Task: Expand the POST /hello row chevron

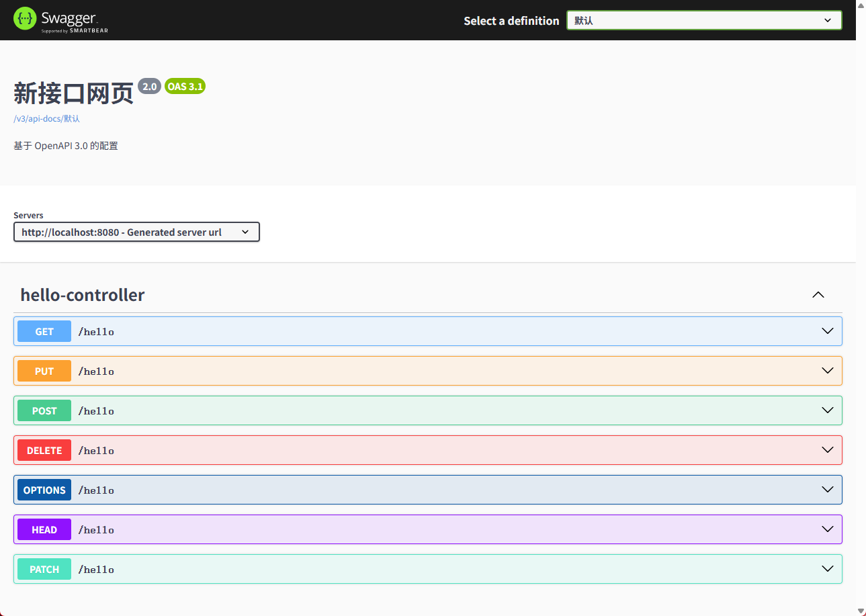Action: (828, 410)
